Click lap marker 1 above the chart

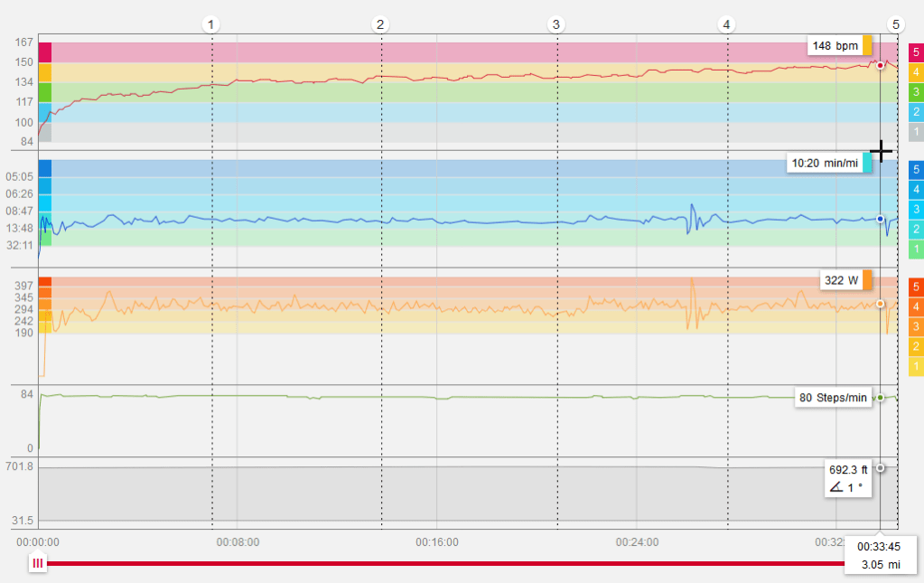coord(210,24)
